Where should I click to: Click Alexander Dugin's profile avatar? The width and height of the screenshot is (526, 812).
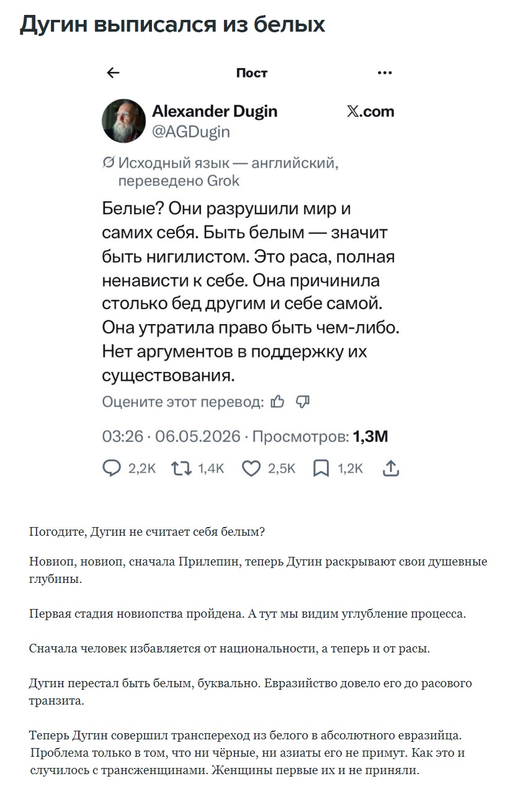point(123,120)
